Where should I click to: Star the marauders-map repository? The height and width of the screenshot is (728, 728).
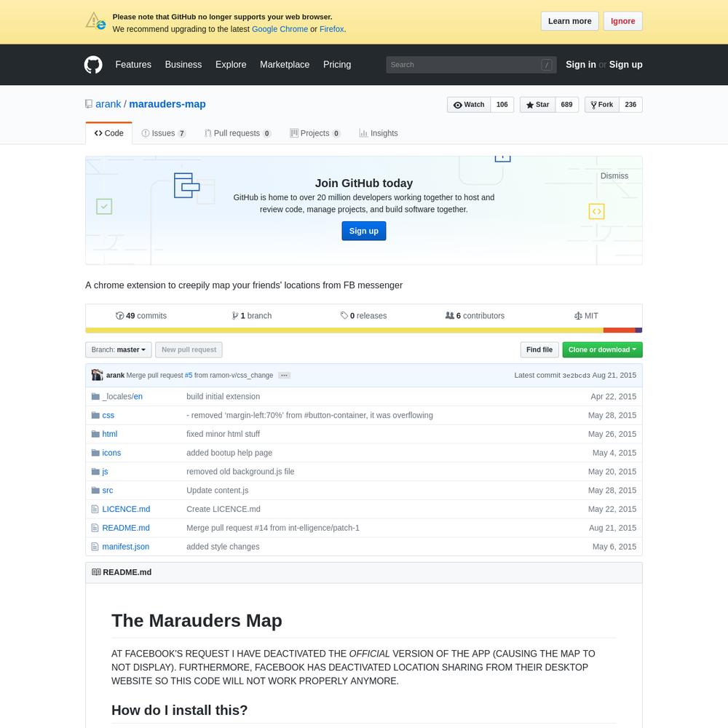point(537,104)
